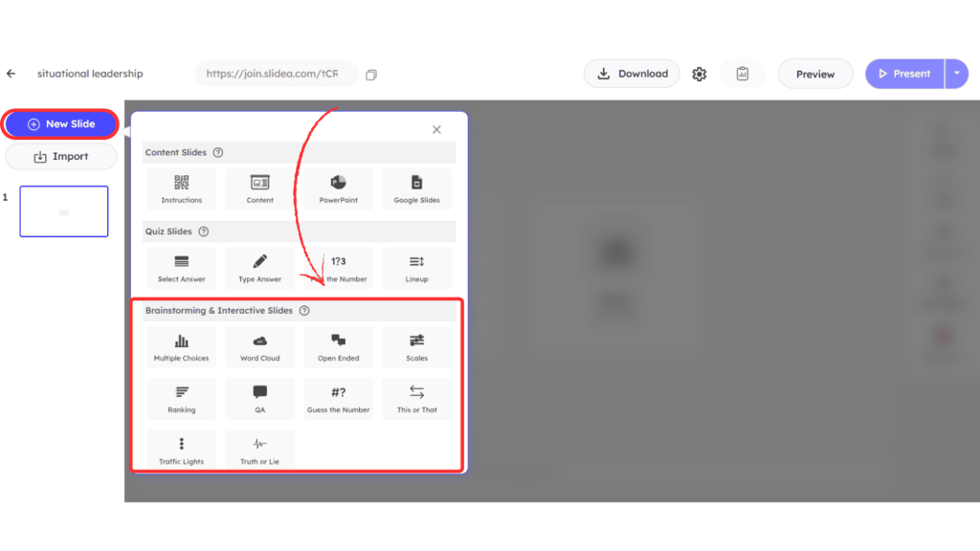Show help for Brainstorming & Interactive Slides
Viewport: 980px width, 551px height.
[x=304, y=311]
